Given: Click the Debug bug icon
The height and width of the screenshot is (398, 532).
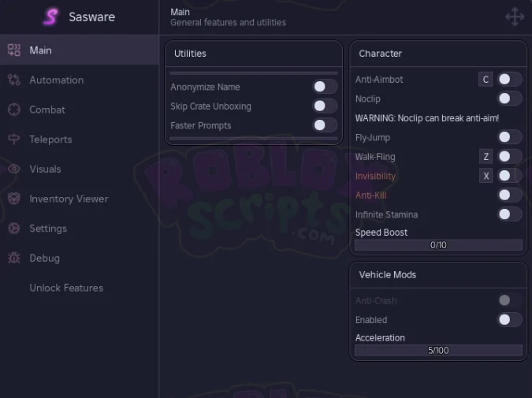Looking at the screenshot, I should (14, 258).
